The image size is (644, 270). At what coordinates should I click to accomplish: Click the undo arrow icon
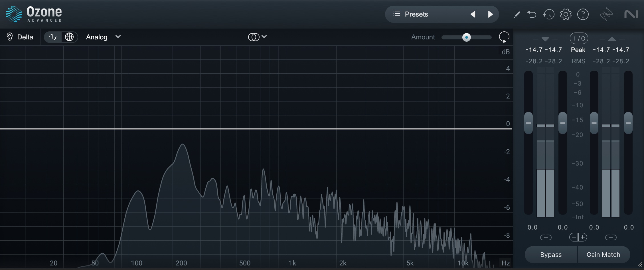click(x=532, y=14)
